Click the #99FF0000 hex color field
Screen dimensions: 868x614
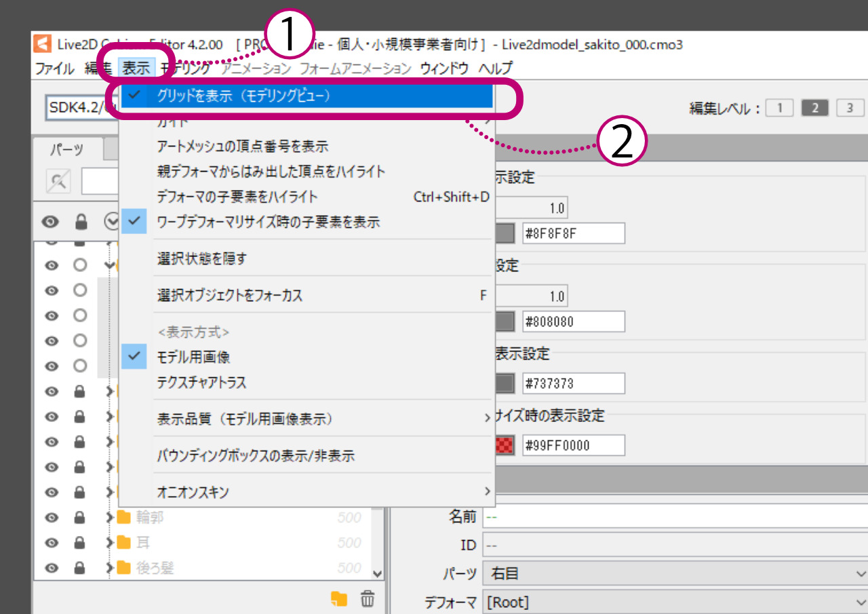574,446
